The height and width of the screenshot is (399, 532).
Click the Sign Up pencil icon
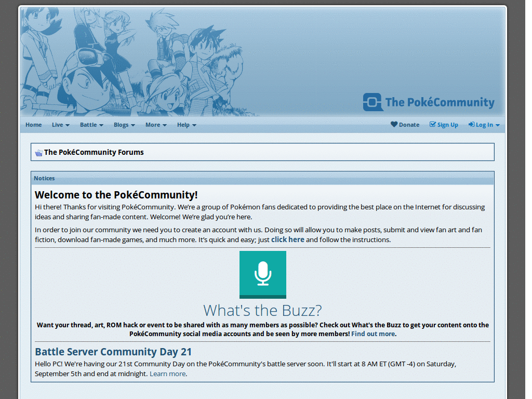pyautogui.click(x=433, y=124)
